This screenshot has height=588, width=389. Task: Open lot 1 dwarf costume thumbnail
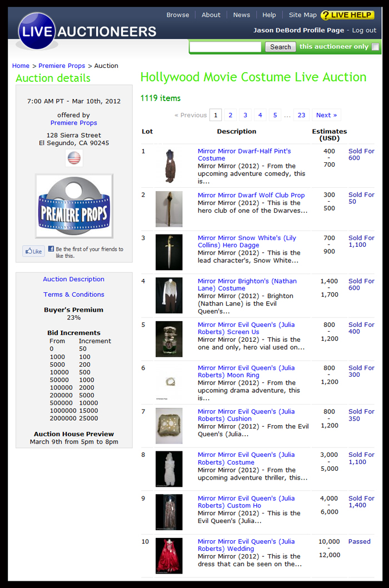tap(169, 166)
